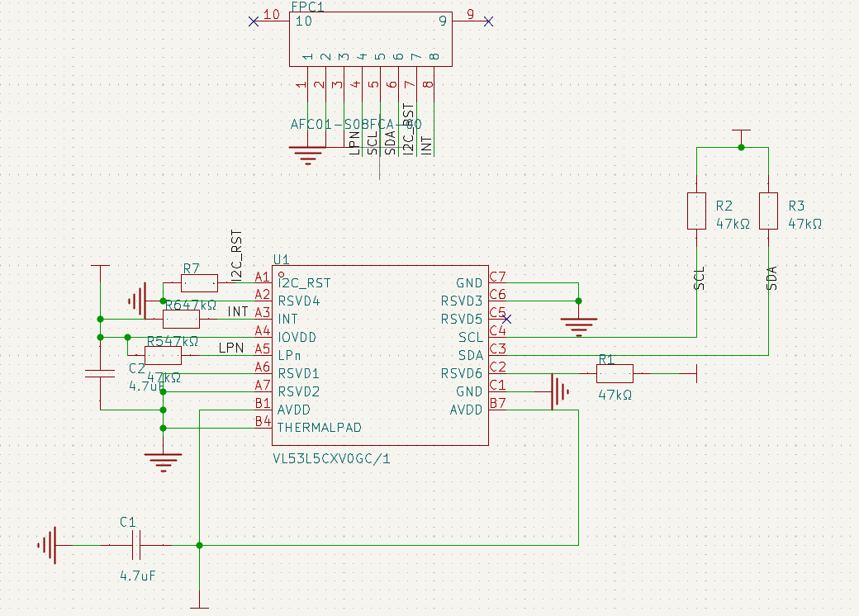Screen dimensions: 859x616
Task: Select the R7 resistor near I2C_RST pin
Action: 199,282
